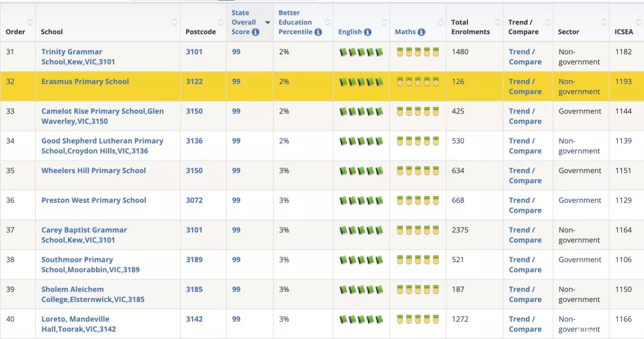
Task: Sort table by Order column arrows
Action: 30,22
